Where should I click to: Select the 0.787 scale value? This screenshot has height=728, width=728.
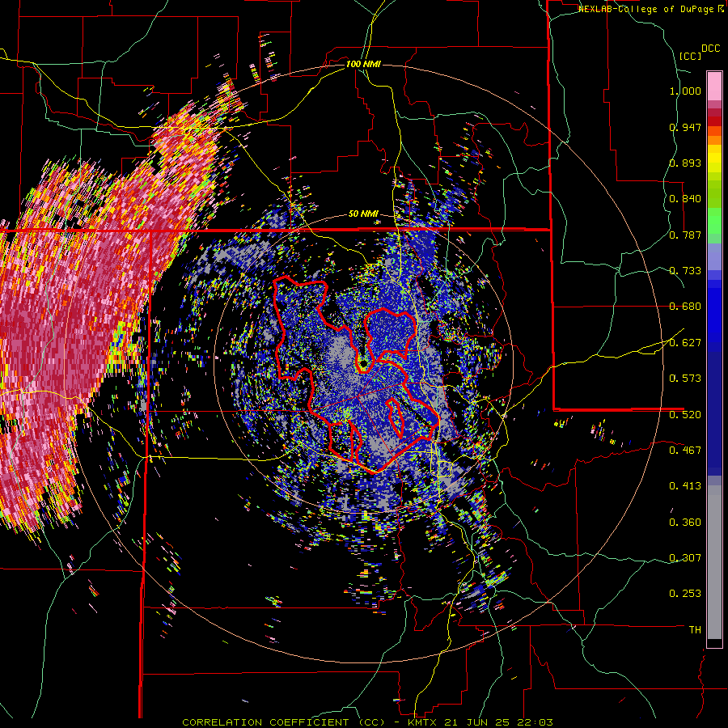point(685,235)
